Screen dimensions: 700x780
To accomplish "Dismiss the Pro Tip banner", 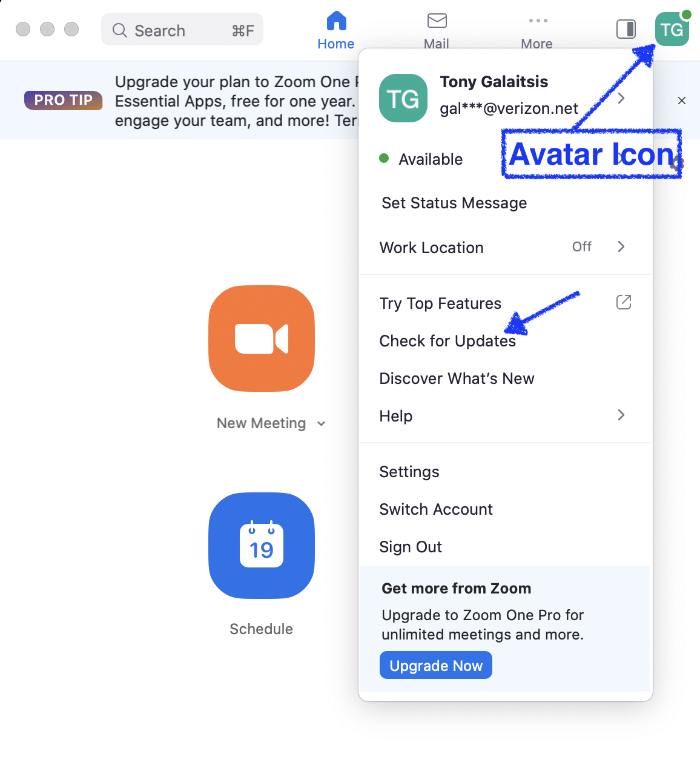I will pyautogui.click(x=682, y=101).
